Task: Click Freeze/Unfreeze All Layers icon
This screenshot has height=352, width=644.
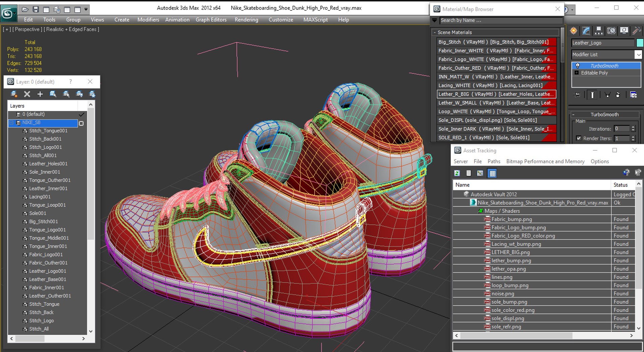Action: click(92, 94)
